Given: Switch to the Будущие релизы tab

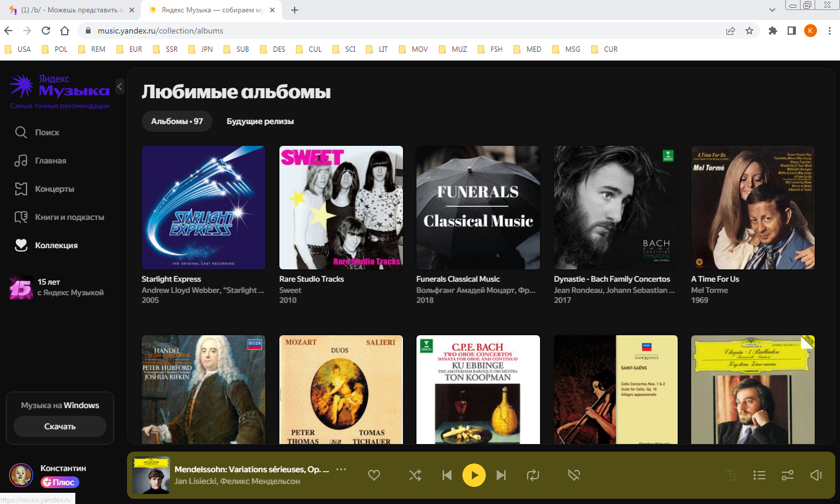Looking at the screenshot, I should click(x=260, y=121).
